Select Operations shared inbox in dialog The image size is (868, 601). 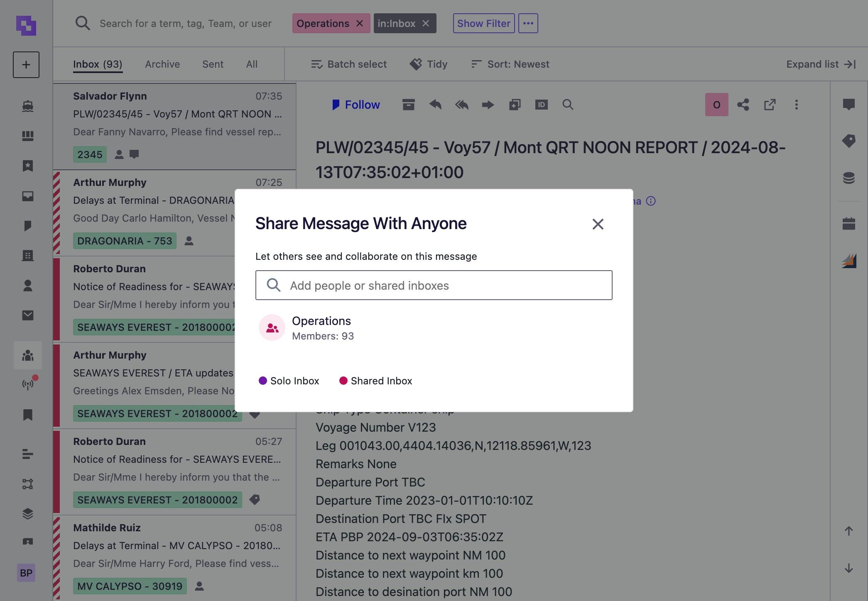(434, 328)
